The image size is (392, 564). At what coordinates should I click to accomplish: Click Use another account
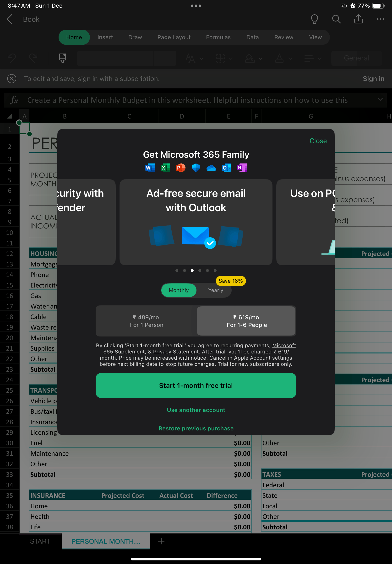pyautogui.click(x=196, y=410)
